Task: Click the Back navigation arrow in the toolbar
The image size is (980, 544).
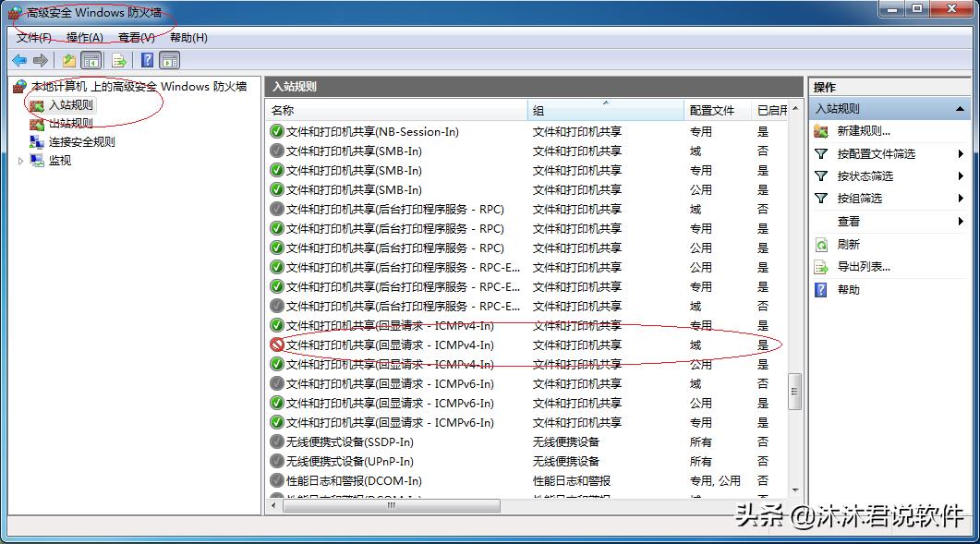Action: [x=18, y=60]
